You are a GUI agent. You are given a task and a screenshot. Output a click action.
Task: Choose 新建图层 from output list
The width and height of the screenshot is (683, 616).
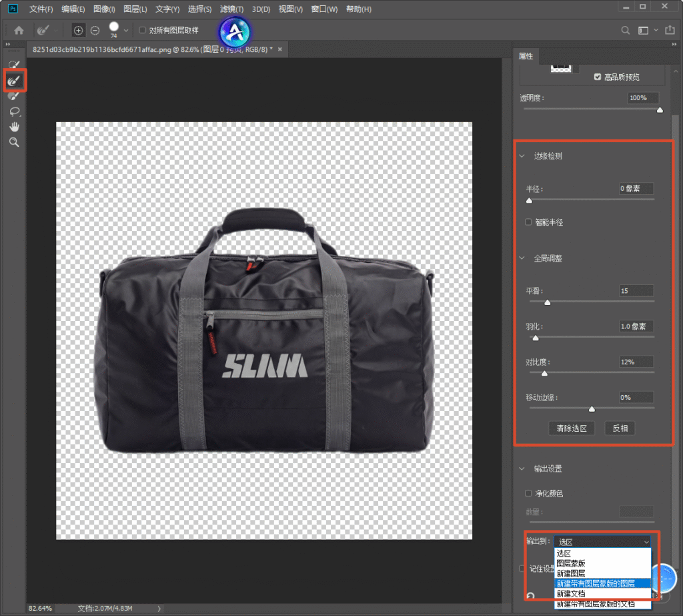(x=602, y=573)
